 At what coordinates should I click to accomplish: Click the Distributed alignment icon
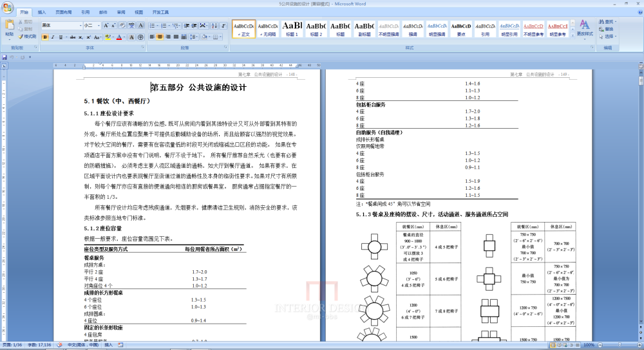(x=184, y=37)
